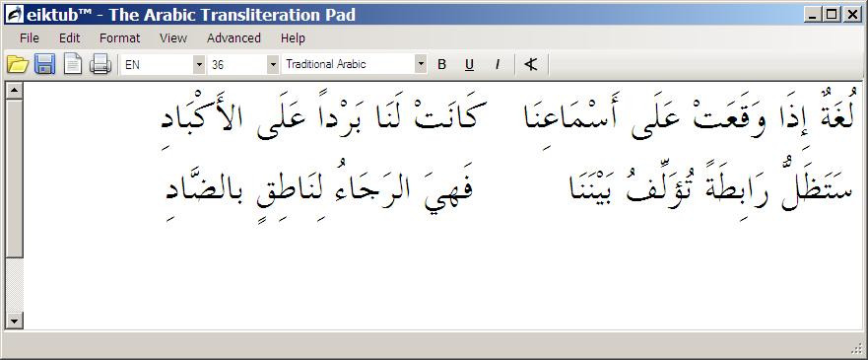Toggle Italic formatting
This screenshot has width=868, height=360.
(498, 64)
